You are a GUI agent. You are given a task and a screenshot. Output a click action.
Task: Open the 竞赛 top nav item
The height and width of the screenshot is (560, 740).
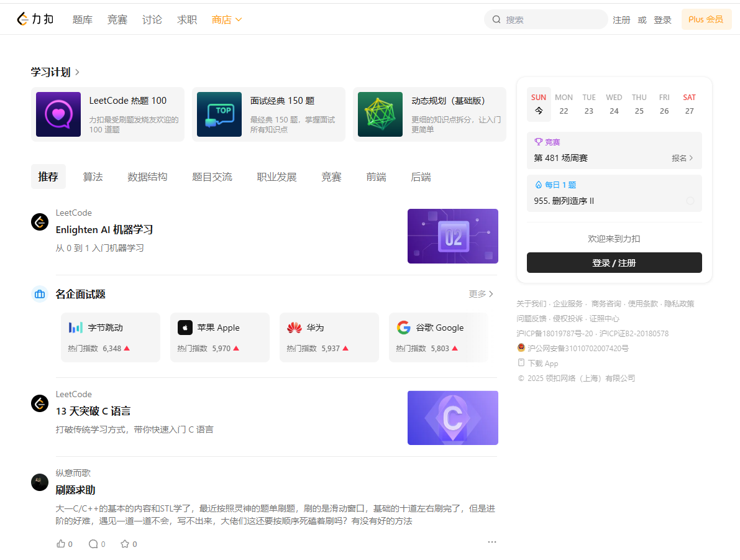(x=117, y=19)
